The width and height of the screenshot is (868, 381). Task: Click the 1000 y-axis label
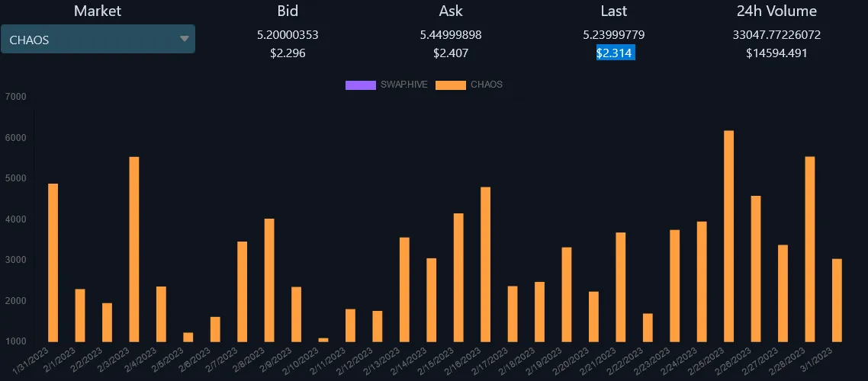[x=15, y=341]
